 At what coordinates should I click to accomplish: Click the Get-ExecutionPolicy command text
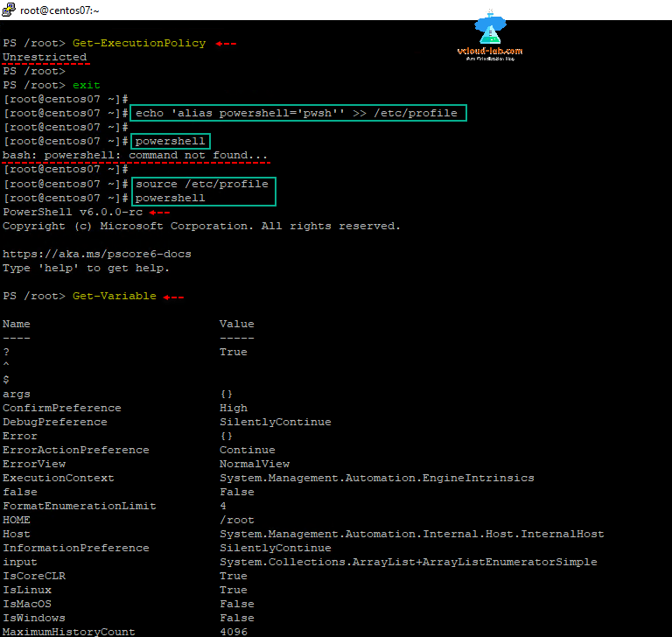pyautogui.click(x=139, y=43)
